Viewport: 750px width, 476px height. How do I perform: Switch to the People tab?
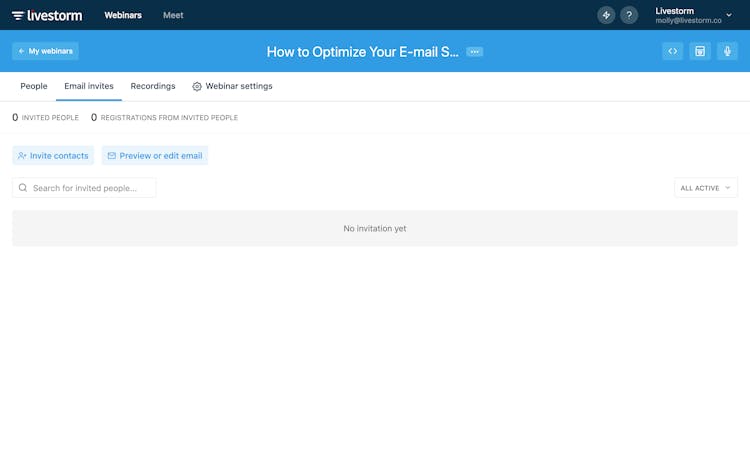pyautogui.click(x=34, y=86)
